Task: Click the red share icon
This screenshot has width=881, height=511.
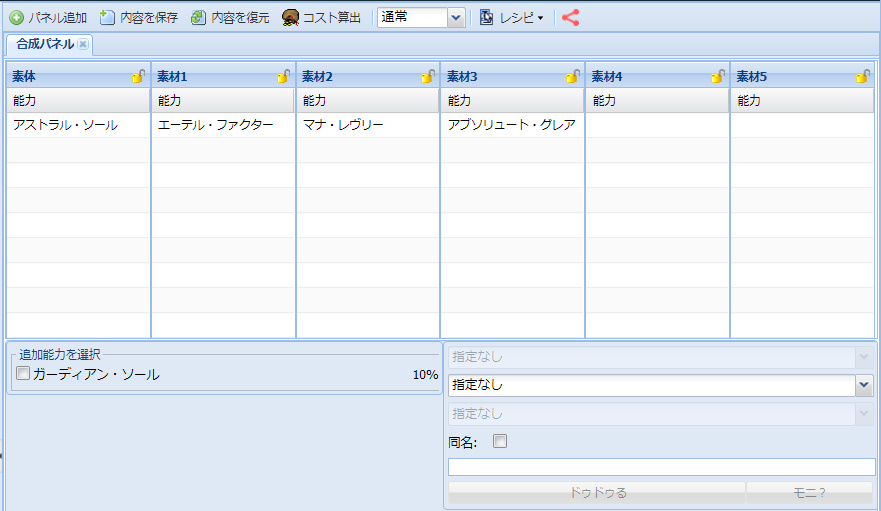Action: point(570,18)
